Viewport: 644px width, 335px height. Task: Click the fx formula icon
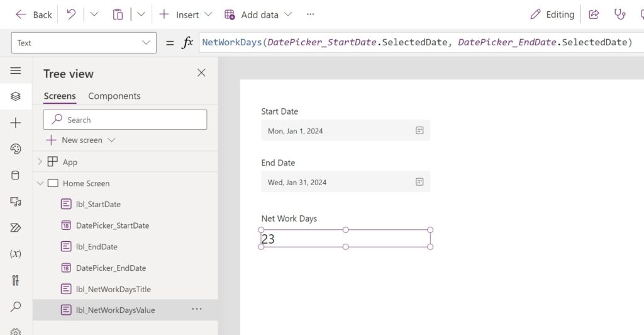click(187, 42)
